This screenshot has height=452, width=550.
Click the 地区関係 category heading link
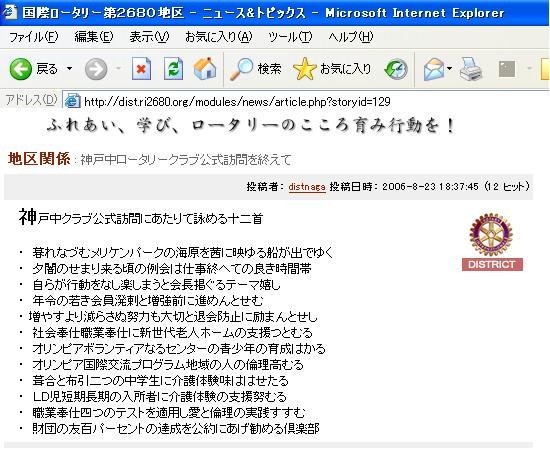click(39, 159)
